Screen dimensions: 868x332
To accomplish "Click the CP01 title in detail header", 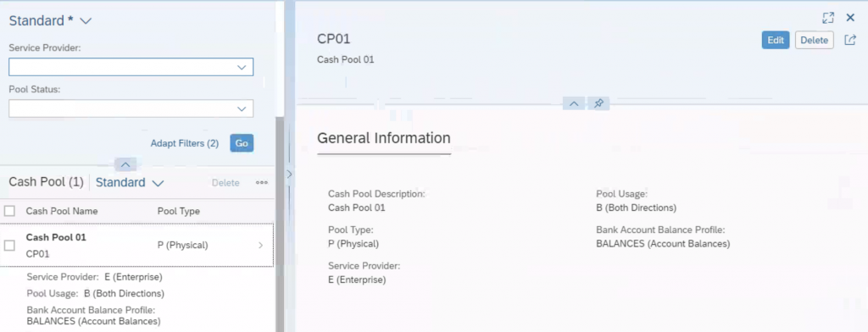I will coord(334,39).
